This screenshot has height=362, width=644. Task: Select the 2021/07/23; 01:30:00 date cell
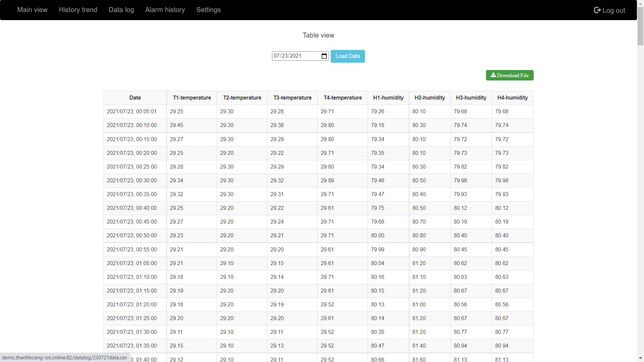pyautogui.click(x=135, y=332)
